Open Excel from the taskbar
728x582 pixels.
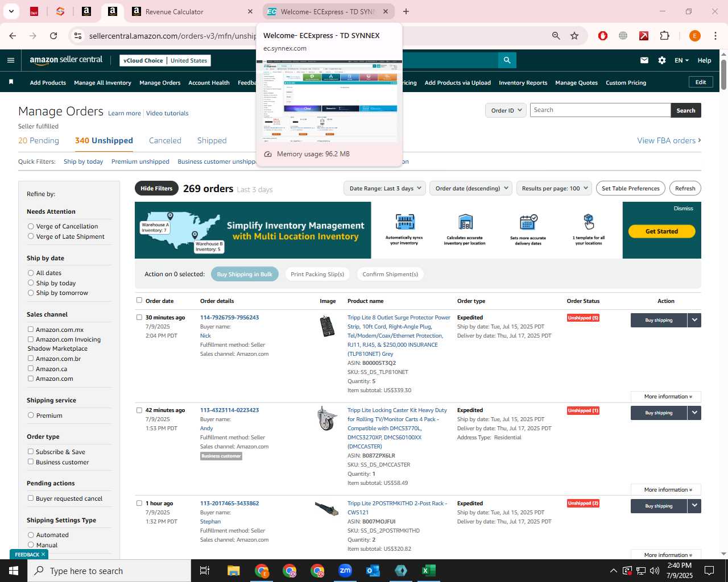click(x=429, y=571)
